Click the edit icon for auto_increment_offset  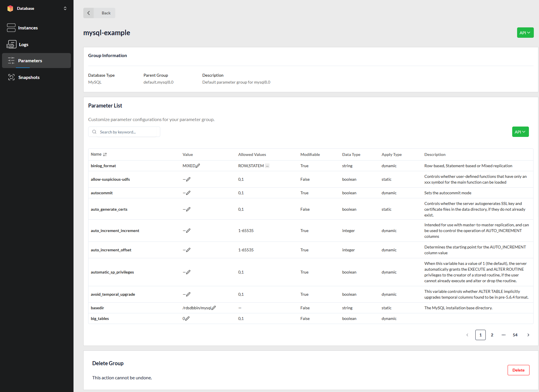tap(188, 250)
